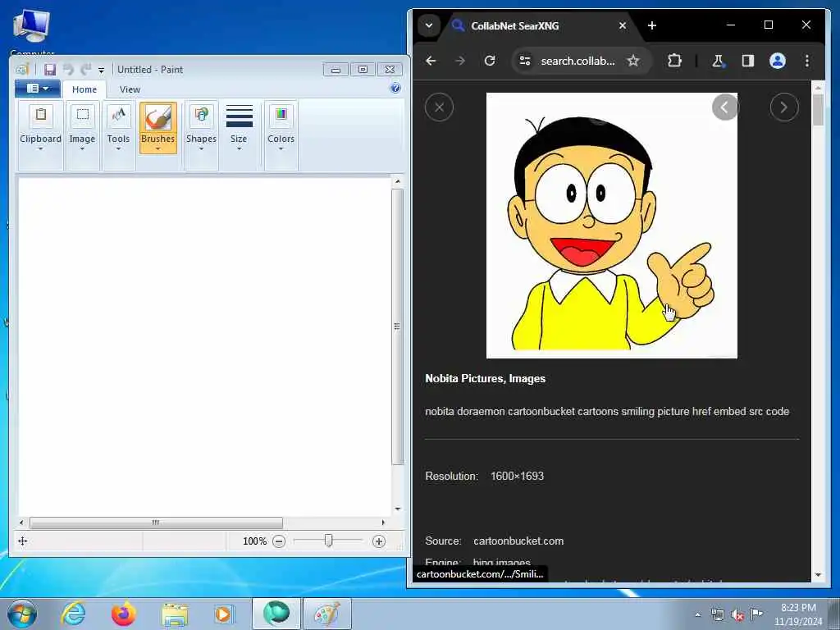The height and width of the screenshot is (630, 840).
Task: Click the browser Forward arrow
Action: point(460,61)
